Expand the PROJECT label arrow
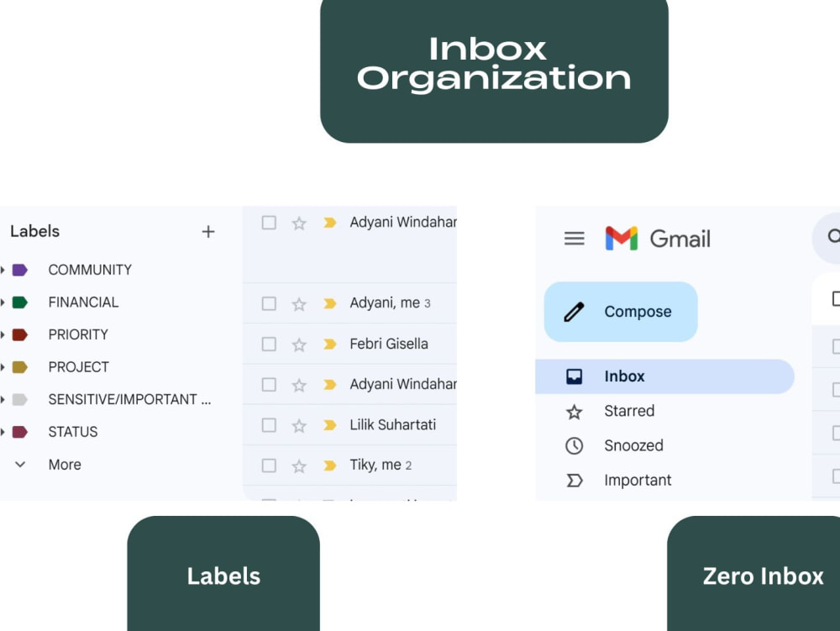Image resolution: width=840 pixels, height=631 pixels. click(3, 367)
